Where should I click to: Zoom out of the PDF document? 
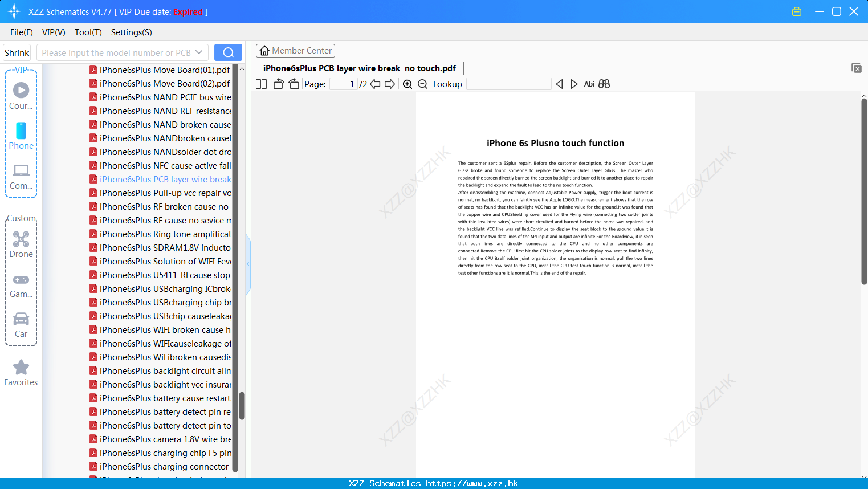pos(423,84)
